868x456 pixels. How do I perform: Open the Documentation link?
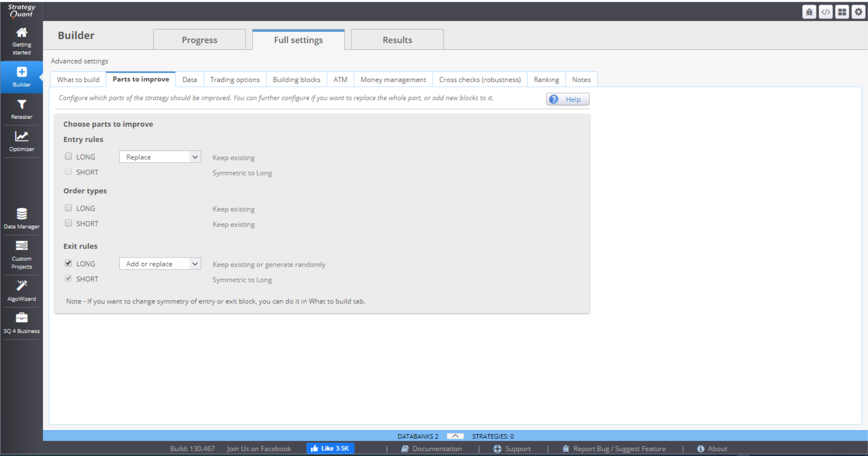pyautogui.click(x=437, y=449)
